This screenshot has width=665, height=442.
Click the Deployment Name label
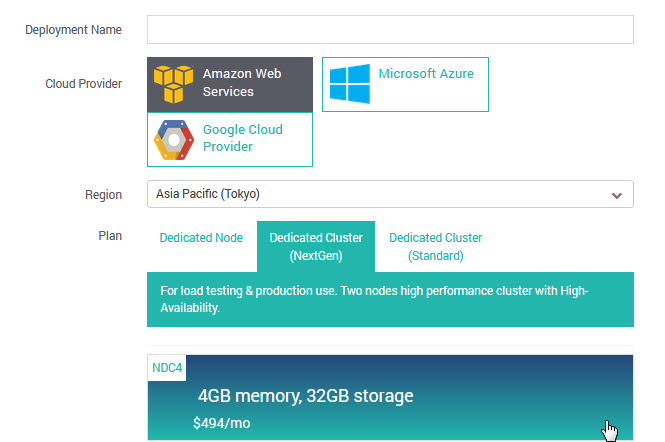[x=73, y=30]
